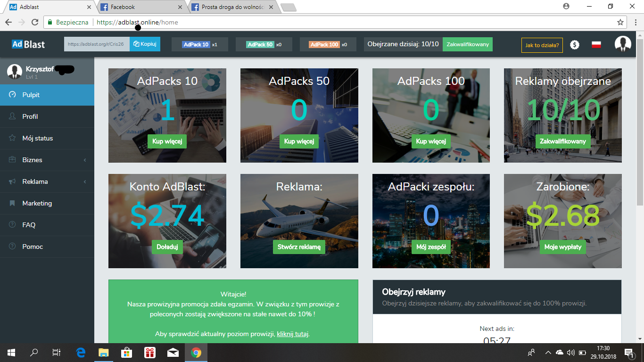
Task: Click the Pulpit gauge icon
Action: pyautogui.click(x=12, y=95)
